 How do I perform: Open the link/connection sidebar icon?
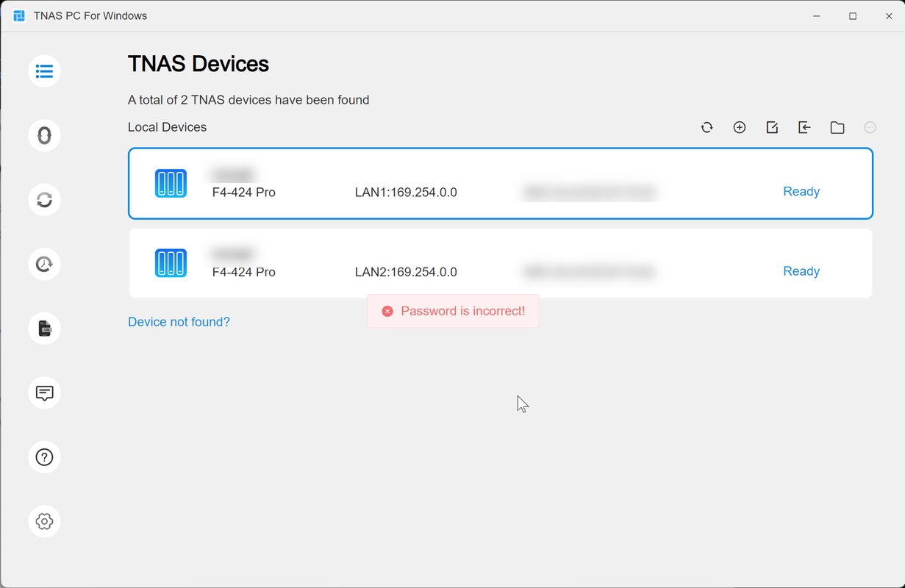[44, 135]
